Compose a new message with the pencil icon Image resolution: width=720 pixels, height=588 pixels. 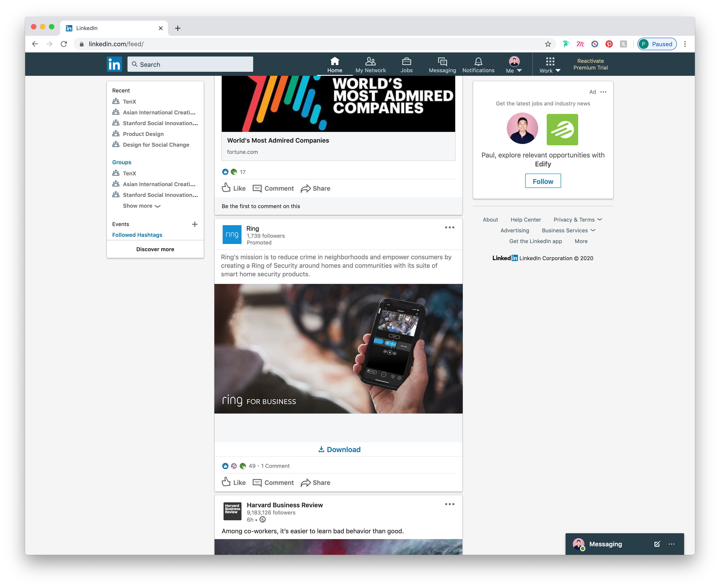click(657, 544)
